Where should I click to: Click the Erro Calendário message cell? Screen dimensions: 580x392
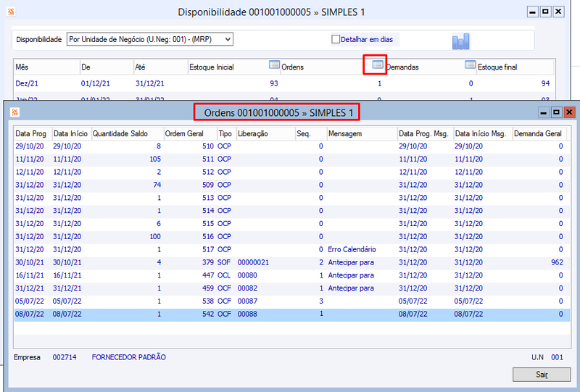[352, 250]
